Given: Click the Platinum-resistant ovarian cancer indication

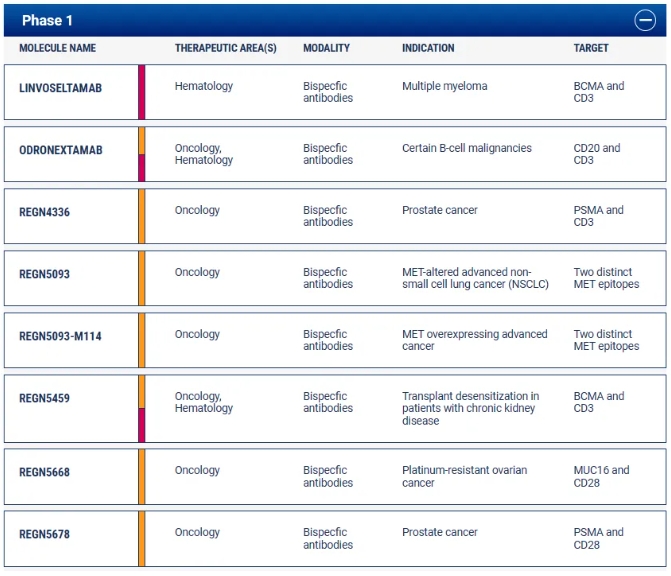Looking at the screenshot, I should 464,476.
